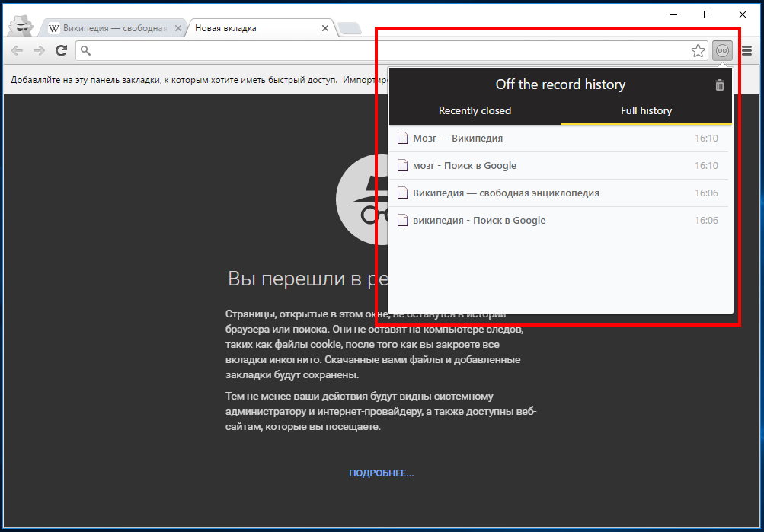Close the browser window
This screenshot has width=764, height=532.
743,14
